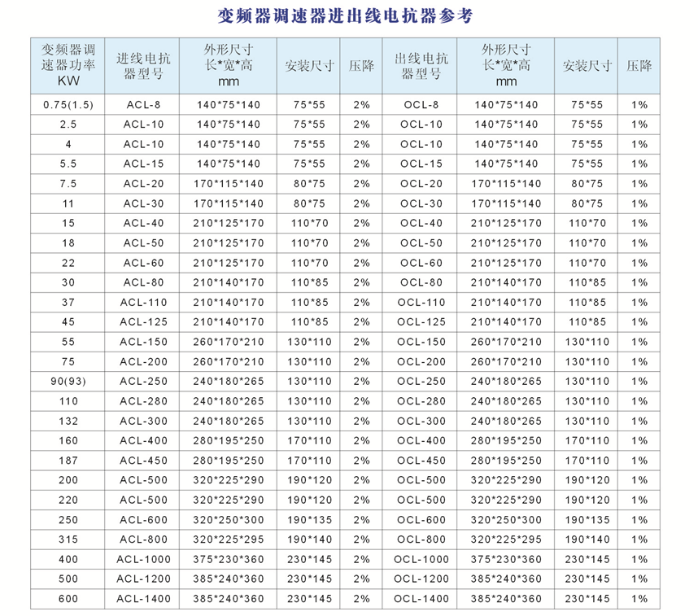Image resolution: width=698 pixels, height=616 pixels.
Task: Select the ACL-20 model cell
Action: coord(143,184)
